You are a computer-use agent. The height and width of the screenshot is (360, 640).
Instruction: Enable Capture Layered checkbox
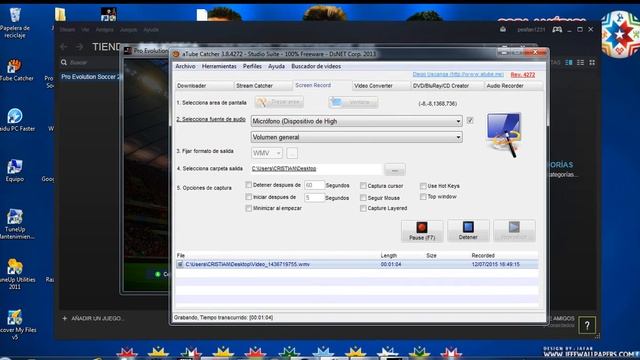coord(363,208)
